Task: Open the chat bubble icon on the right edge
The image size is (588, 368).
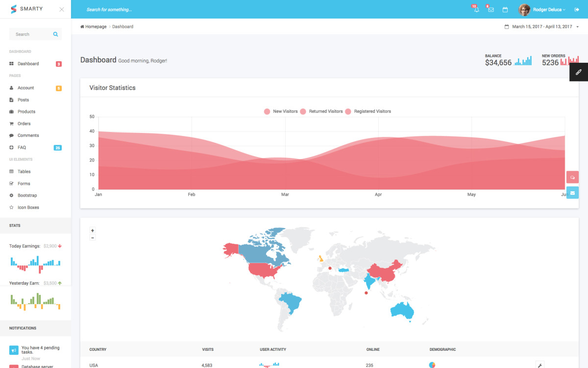Action: 572,177
